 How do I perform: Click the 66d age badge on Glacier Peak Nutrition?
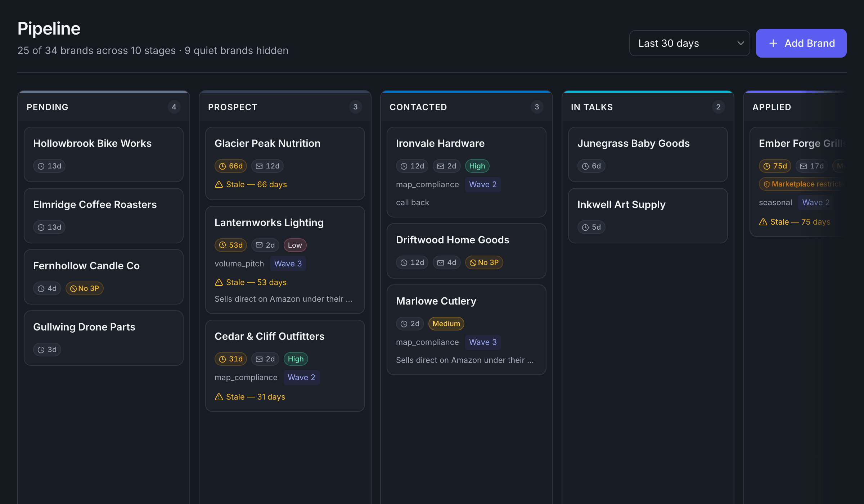point(231,166)
